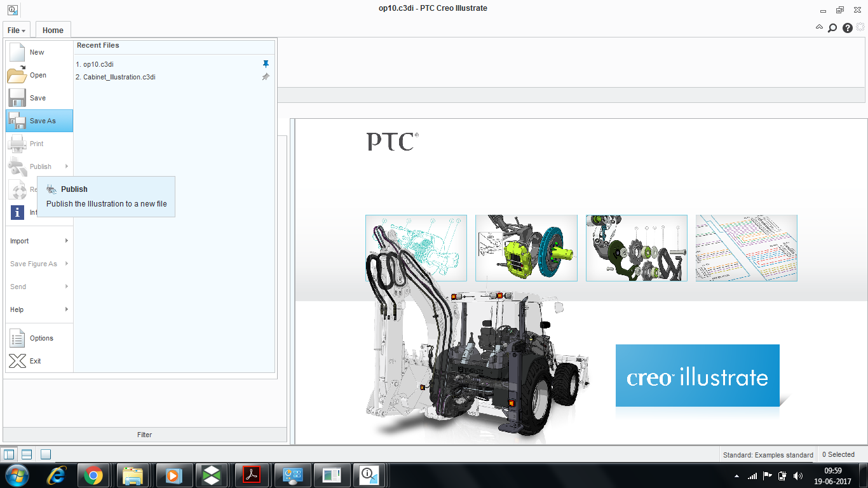Unpin op10.c3di from Recent Files
Screen dimensions: 868x488
[266, 64]
